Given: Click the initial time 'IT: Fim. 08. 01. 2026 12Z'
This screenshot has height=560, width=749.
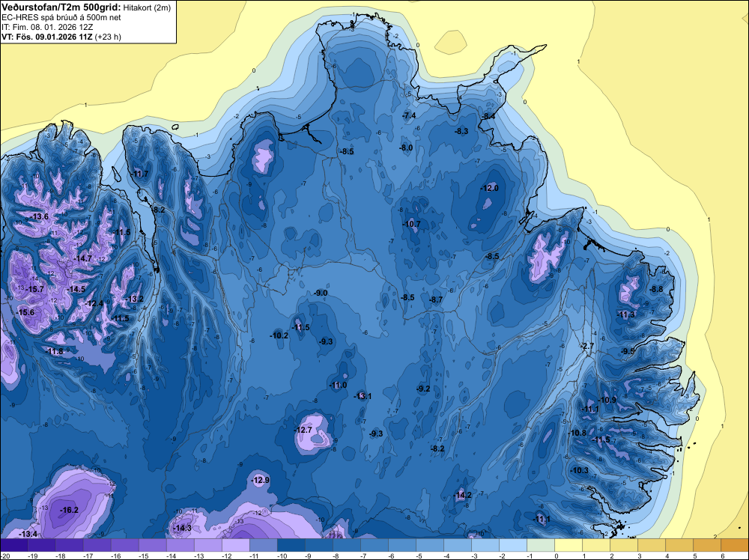Looking at the screenshot, I should [47, 27].
